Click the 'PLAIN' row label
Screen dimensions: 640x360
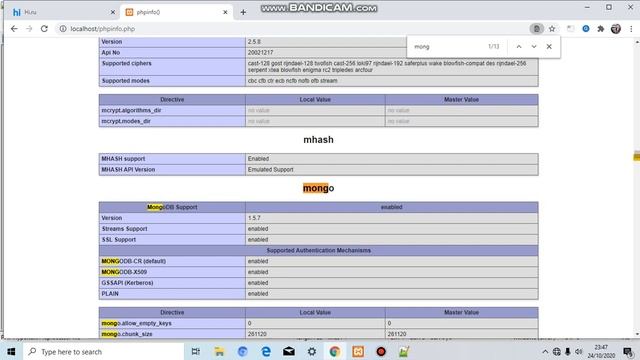point(110,293)
